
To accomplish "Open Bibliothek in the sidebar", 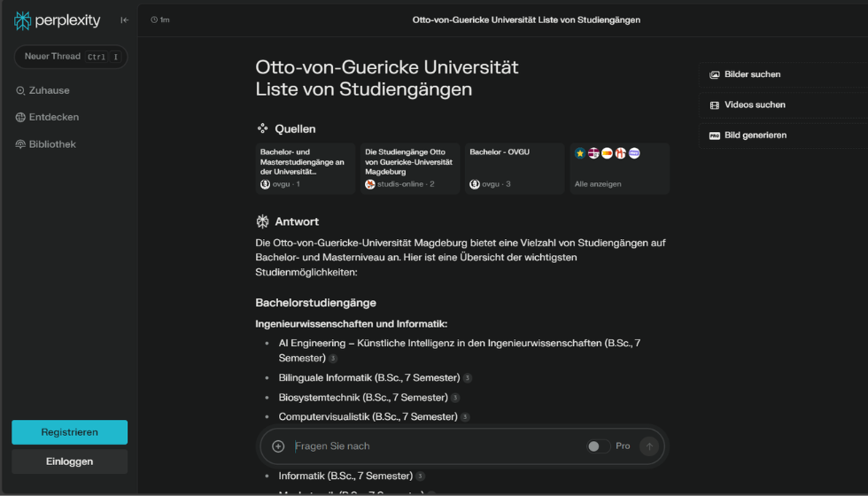I will [x=45, y=143].
